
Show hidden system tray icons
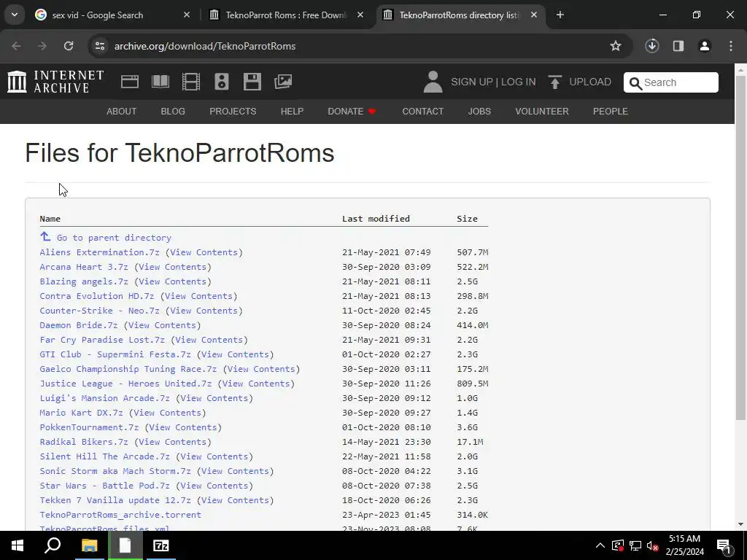click(600, 545)
